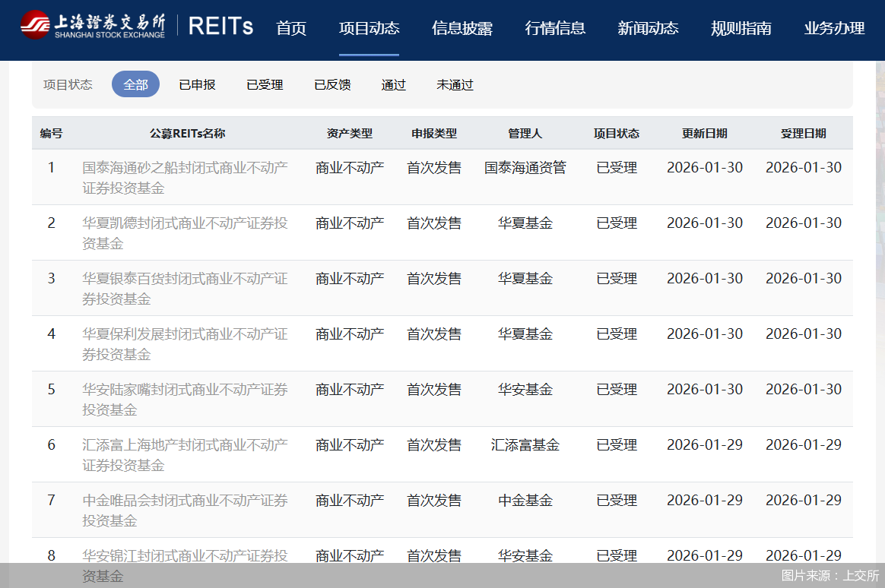Open the 业务办理 section
This screenshot has width=885, height=588.
click(x=833, y=28)
